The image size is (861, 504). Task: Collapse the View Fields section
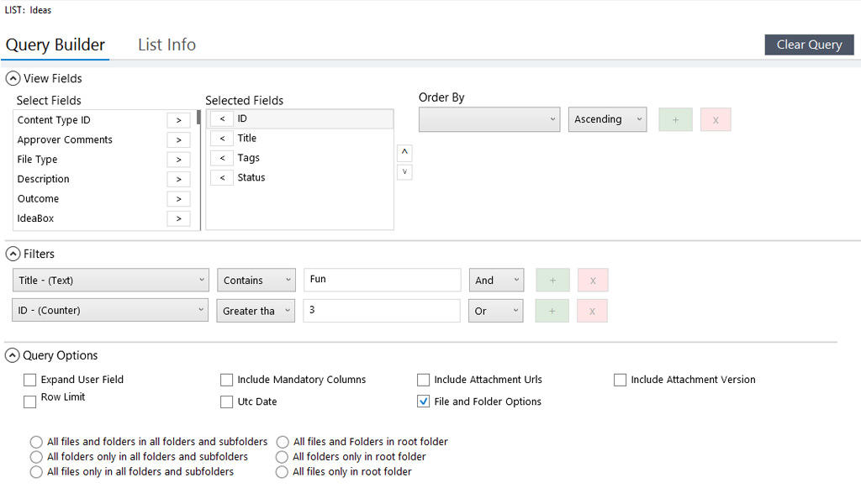click(x=13, y=78)
